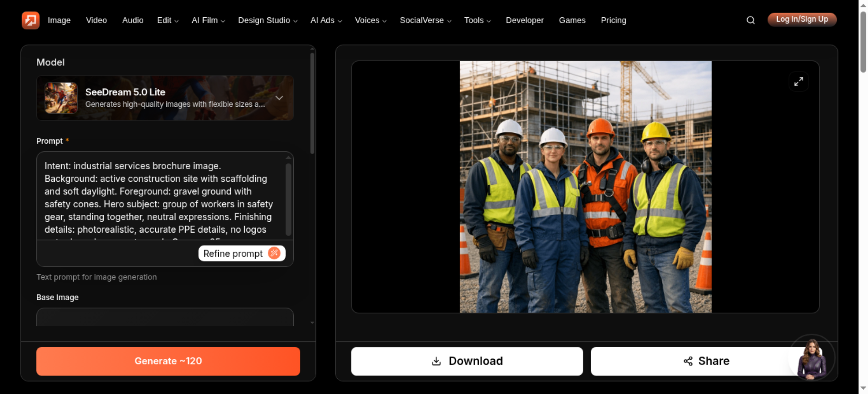Click the generated construction workers image
868x394 pixels.
point(585,187)
